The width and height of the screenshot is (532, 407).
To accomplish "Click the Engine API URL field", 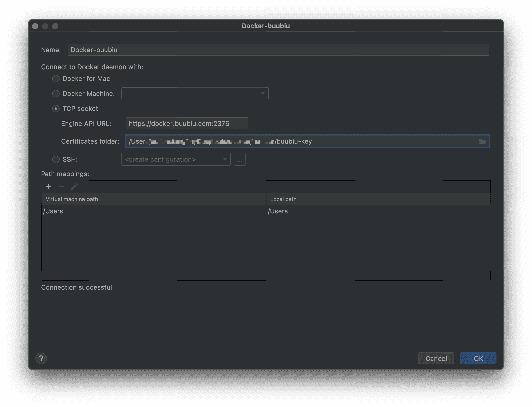I will point(187,124).
